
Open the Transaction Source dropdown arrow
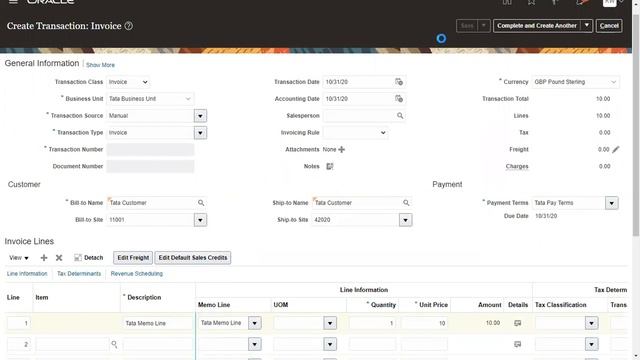pyautogui.click(x=200, y=116)
